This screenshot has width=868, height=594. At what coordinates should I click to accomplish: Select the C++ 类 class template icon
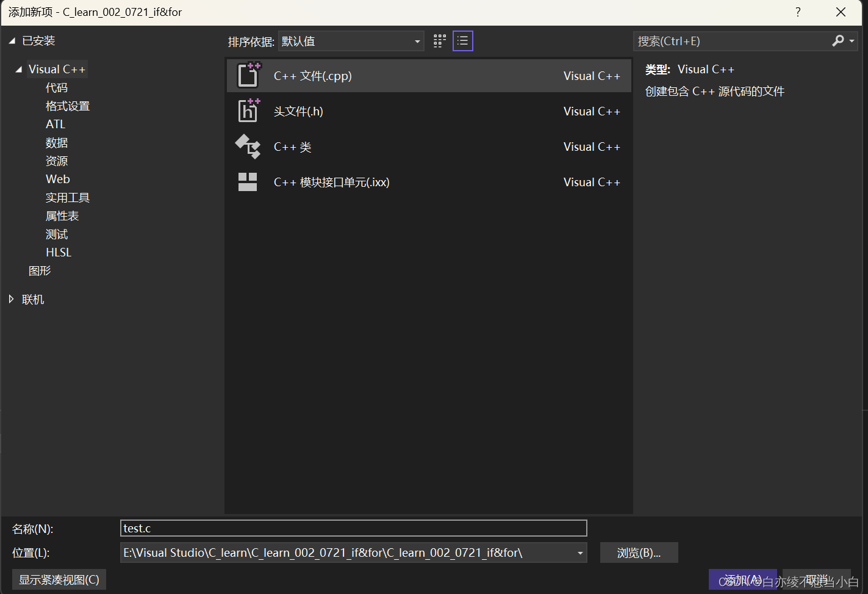point(248,147)
